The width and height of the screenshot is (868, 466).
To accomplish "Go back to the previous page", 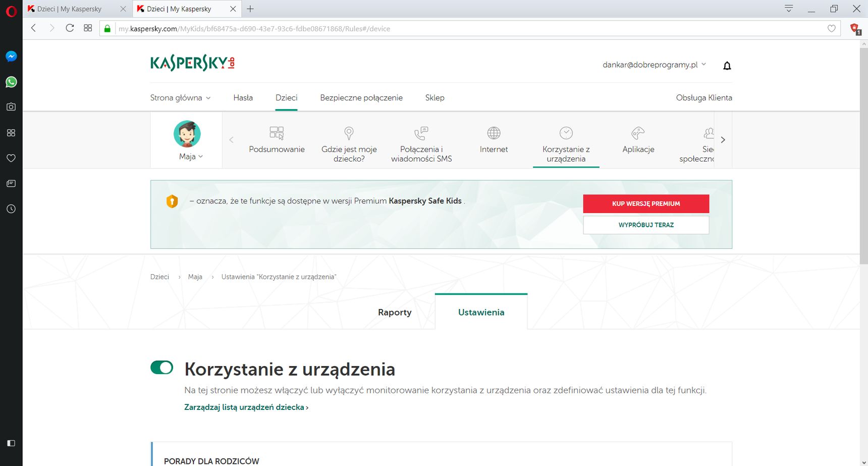I will tap(34, 28).
